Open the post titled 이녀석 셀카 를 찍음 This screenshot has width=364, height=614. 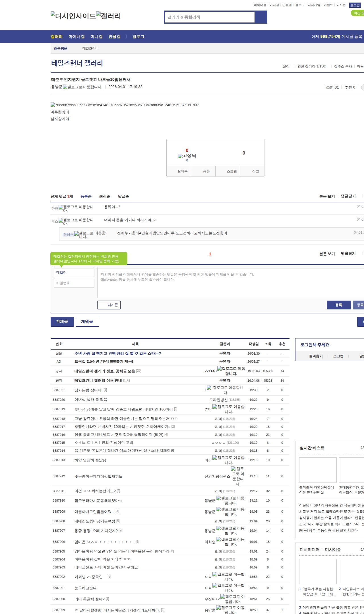(91, 400)
